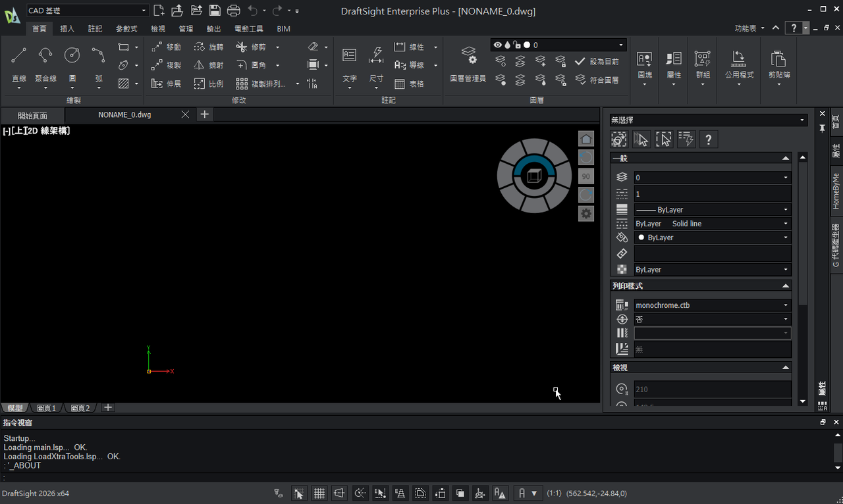This screenshot has width=843, height=504.
Task: Open the 插入 ribbon tab
Action: click(67, 29)
